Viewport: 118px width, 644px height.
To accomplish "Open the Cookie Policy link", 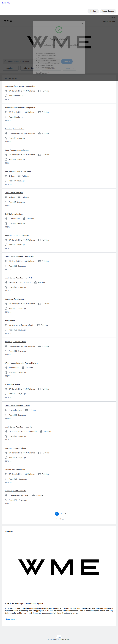I will click(x=6, y=3).
